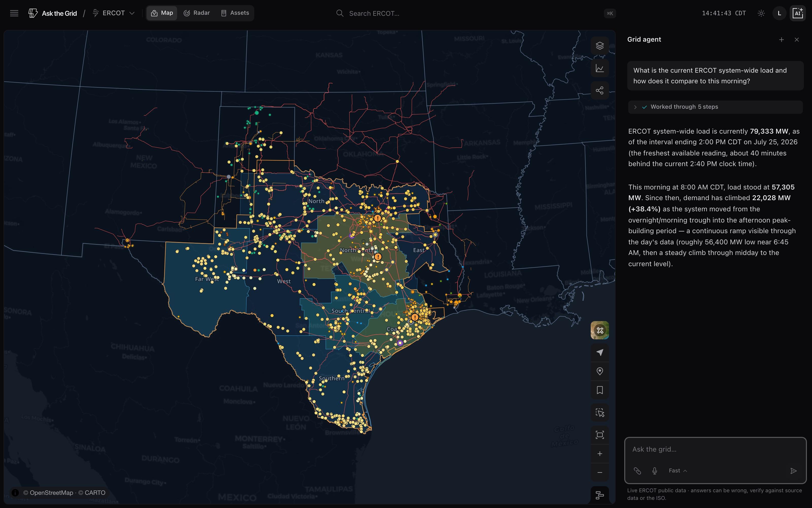This screenshot has height=508, width=812.
Task: Click the alert marker near Houston
Action: click(415, 317)
